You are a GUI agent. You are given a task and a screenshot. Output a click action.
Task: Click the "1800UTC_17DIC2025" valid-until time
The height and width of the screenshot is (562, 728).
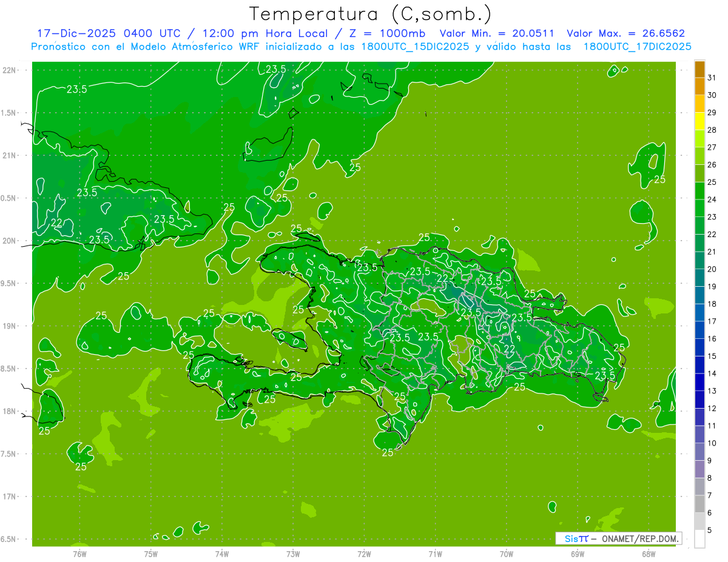(637, 47)
